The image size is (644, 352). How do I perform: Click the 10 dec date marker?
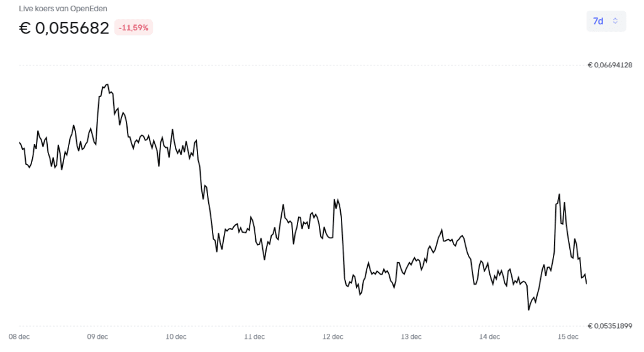(x=176, y=337)
